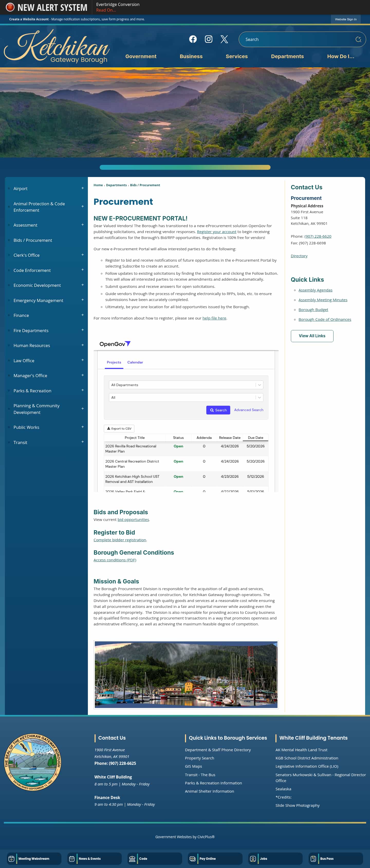The height and width of the screenshot is (868, 370).
Task: Open the How Do I... menu
Action: coord(340,56)
